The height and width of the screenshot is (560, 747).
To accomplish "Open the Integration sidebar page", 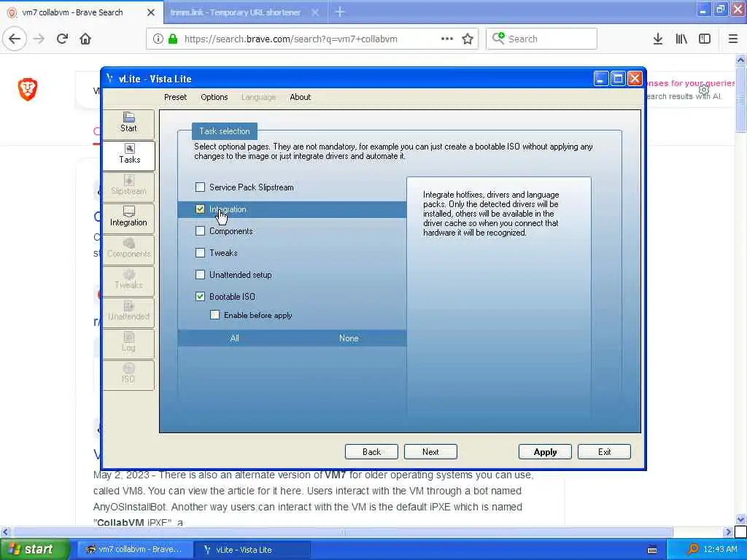I will (128, 217).
